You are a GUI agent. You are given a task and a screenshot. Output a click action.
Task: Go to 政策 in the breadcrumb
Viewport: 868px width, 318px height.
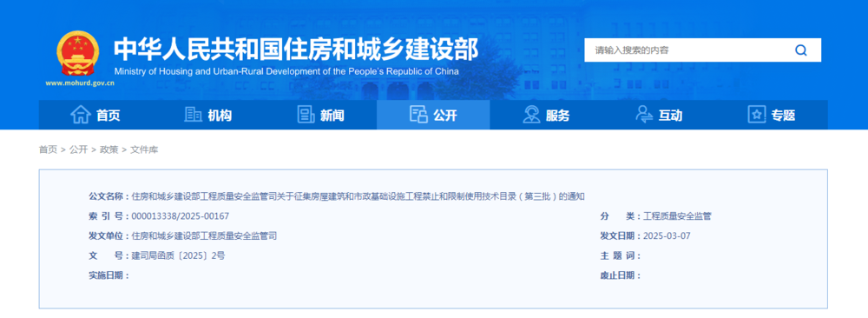(108, 149)
